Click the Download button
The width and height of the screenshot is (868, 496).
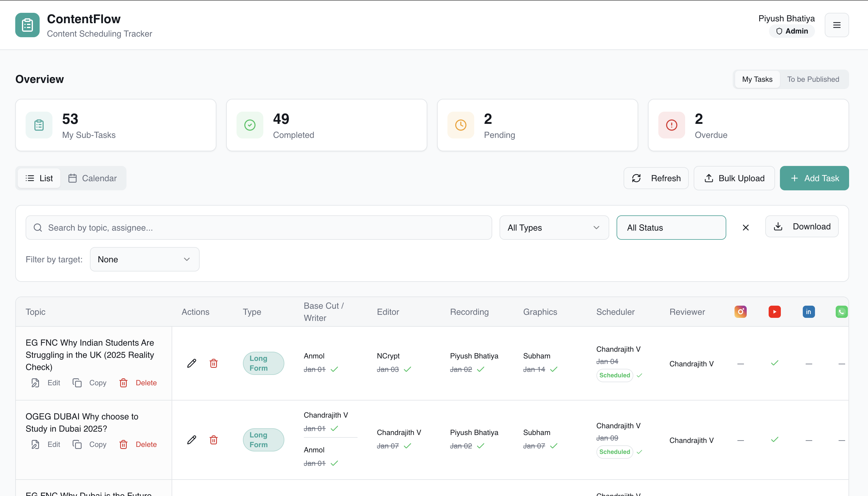(802, 227)
